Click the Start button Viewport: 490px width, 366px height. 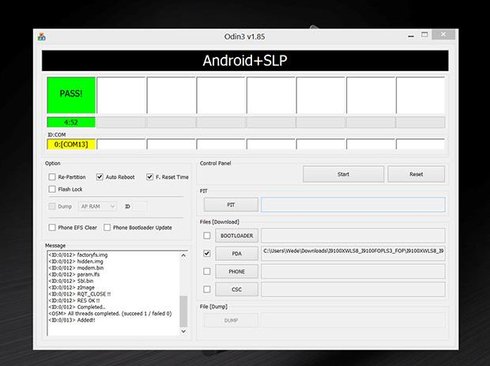343,174
